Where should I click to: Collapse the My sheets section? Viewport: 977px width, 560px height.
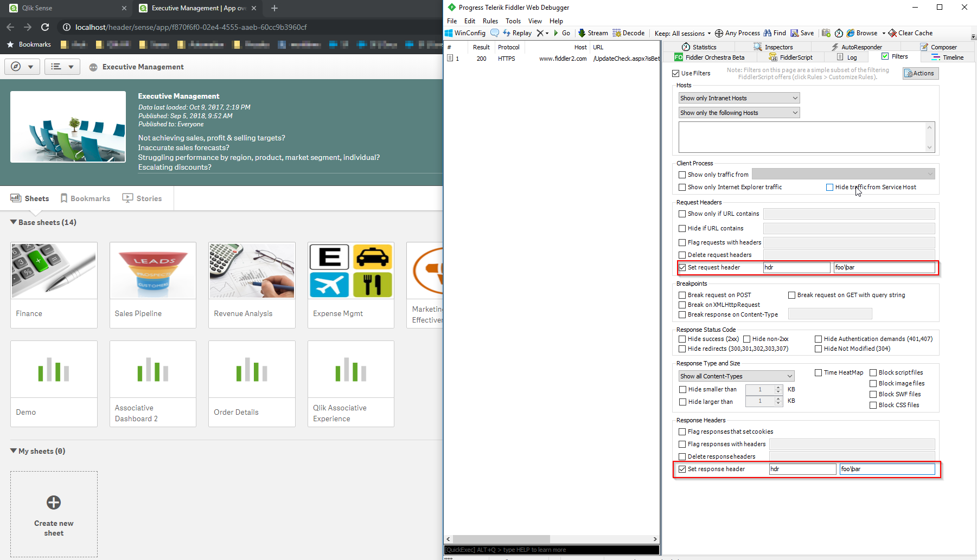click(14, 451)
